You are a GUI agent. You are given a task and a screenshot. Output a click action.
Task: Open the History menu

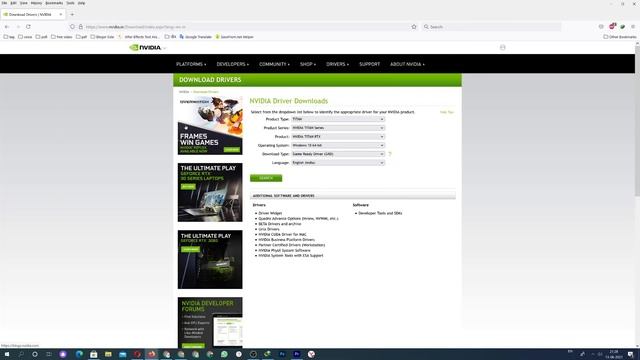[x=36, y=3]
